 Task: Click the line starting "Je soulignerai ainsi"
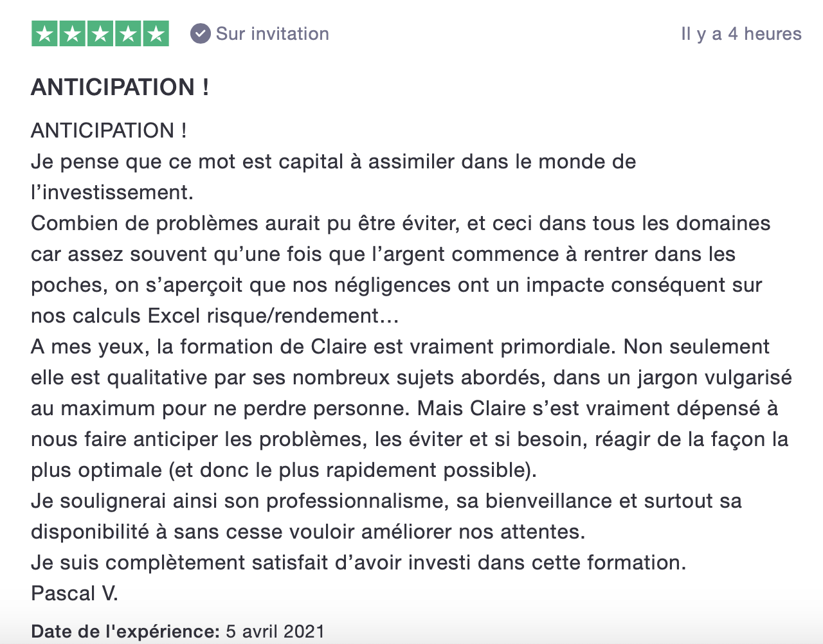386,501
